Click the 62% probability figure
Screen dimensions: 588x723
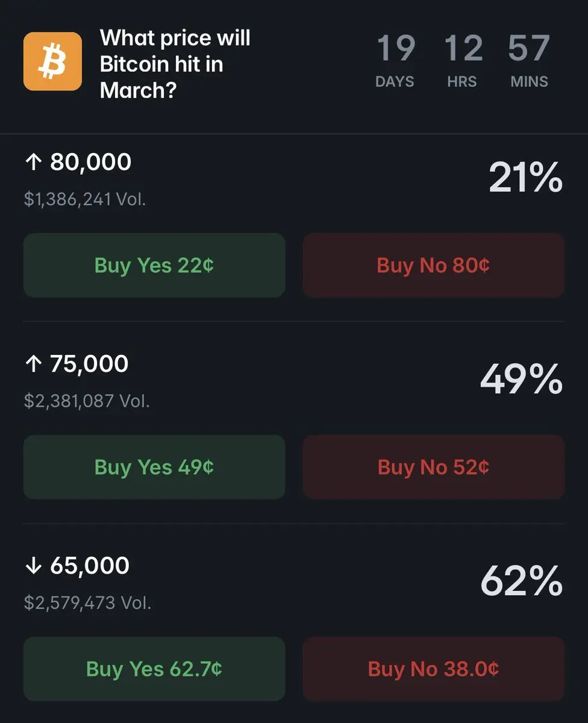522,582
